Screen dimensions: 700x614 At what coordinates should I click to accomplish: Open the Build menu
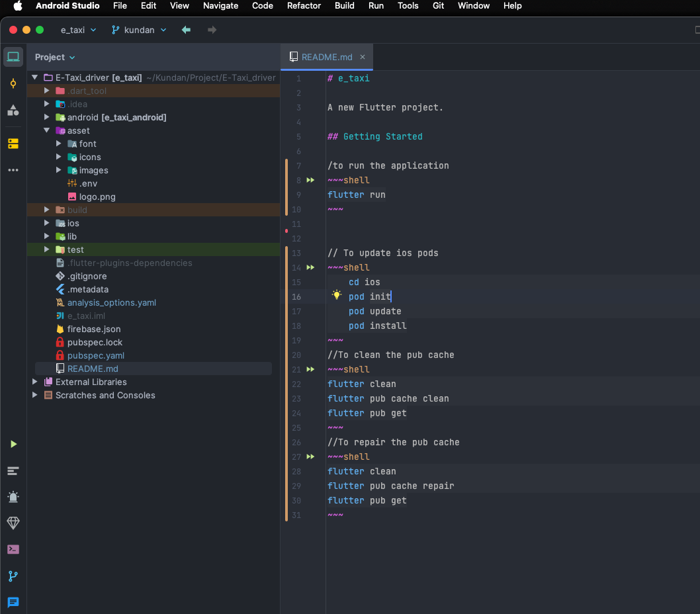pos(344,6)
